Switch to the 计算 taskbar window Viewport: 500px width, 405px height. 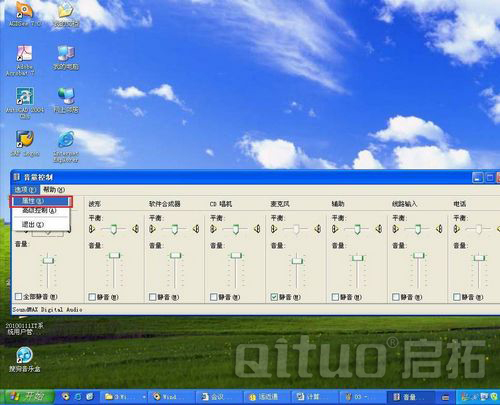315,397
